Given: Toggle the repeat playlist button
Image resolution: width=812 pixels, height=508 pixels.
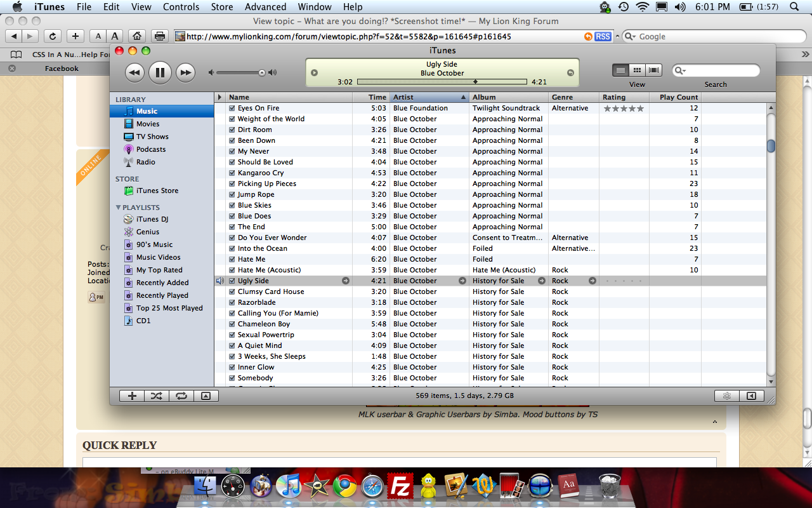Looking at the screenshot, I should click(x=181, y=396).
